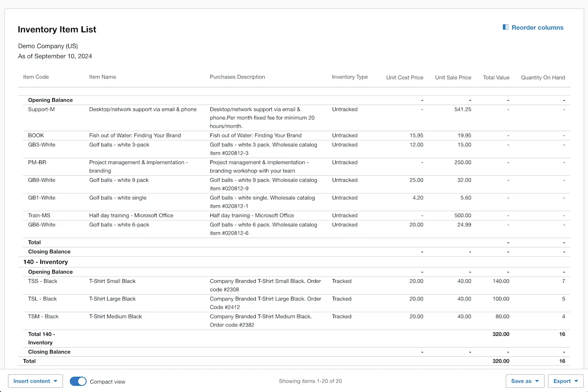Expand the Save as dropdown
The image size is (588, 392).
point(525,381)
